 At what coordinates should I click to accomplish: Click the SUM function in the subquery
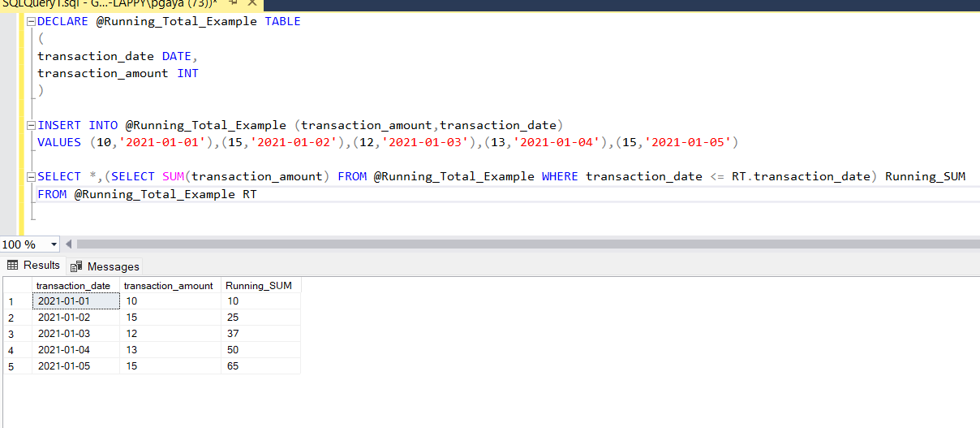[x=174, y=176]
